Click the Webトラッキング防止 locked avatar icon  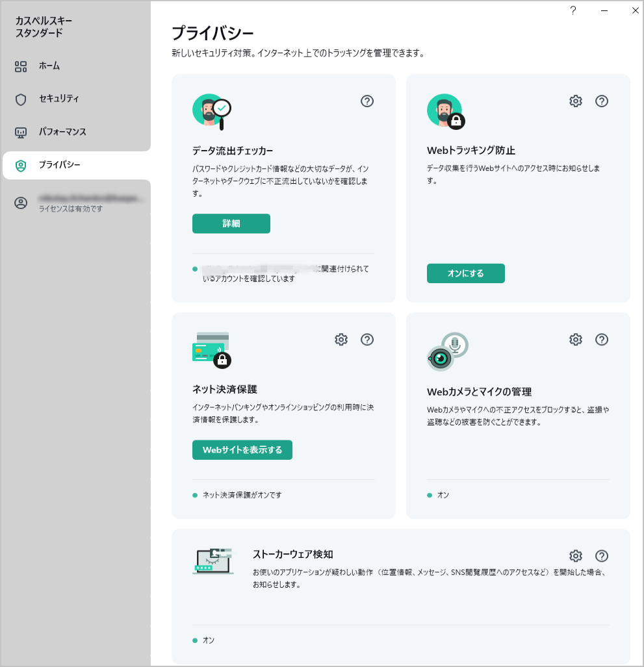[446, 111]
